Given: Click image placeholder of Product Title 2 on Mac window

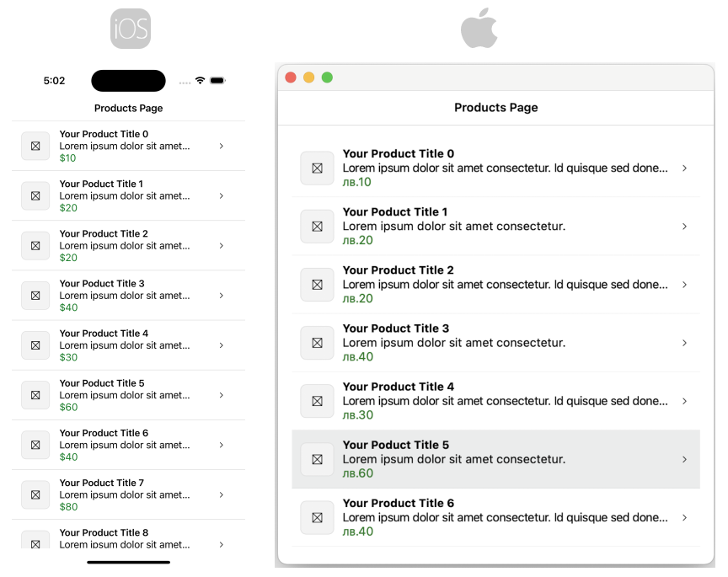Looking at the screenshot, I should click(x=317, y=285).
